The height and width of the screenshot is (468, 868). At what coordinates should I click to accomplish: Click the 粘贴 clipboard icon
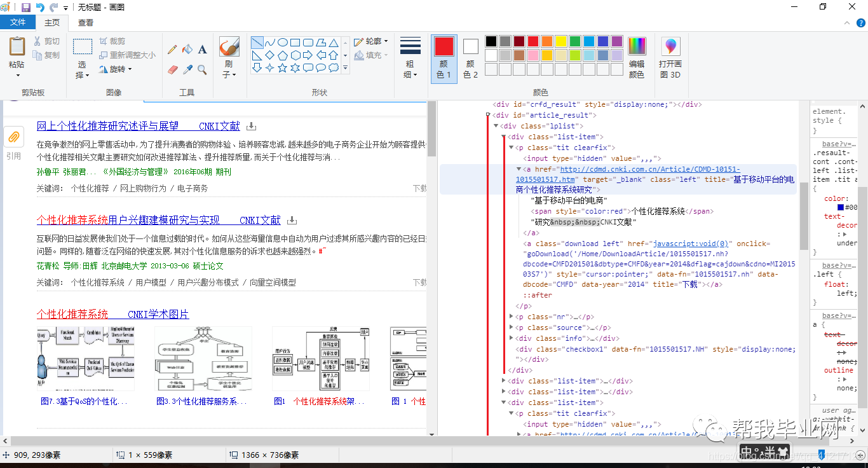(x=17, y=46)
